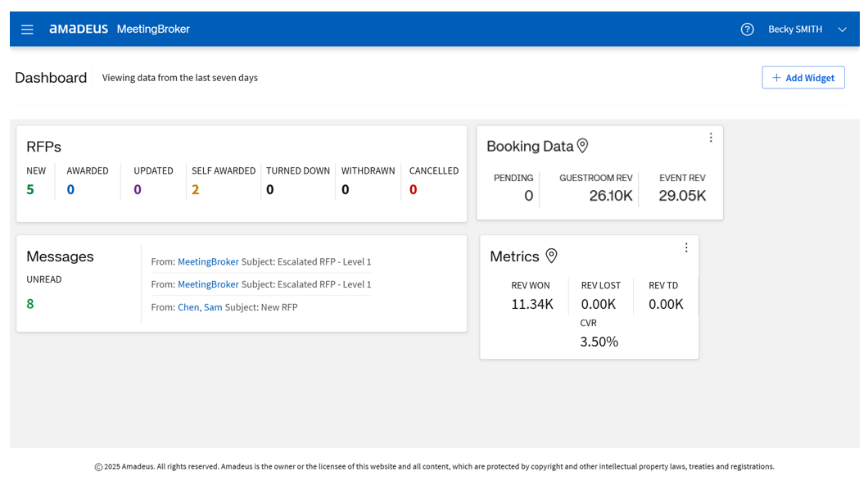Viewport: 868px width, 499px height.
Task: Open the help icon in the top bar
Action: [747, 29]
